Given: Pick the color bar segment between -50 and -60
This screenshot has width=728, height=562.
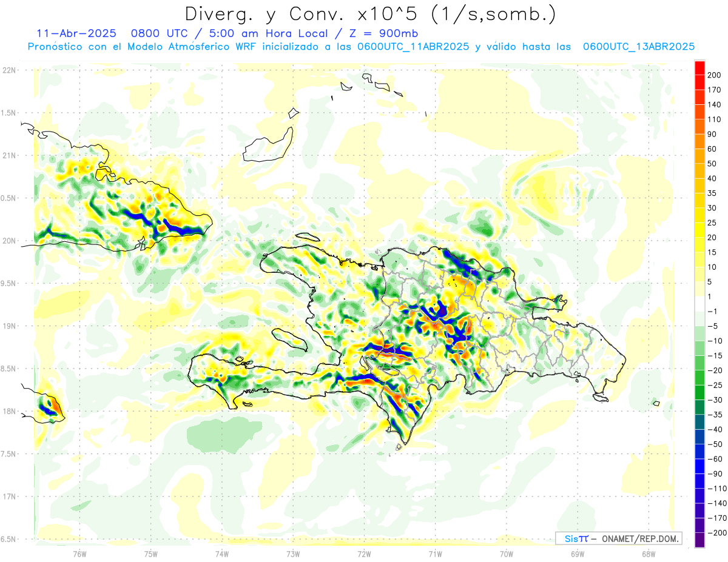Looking at the screenshot, I should point(700,452).
